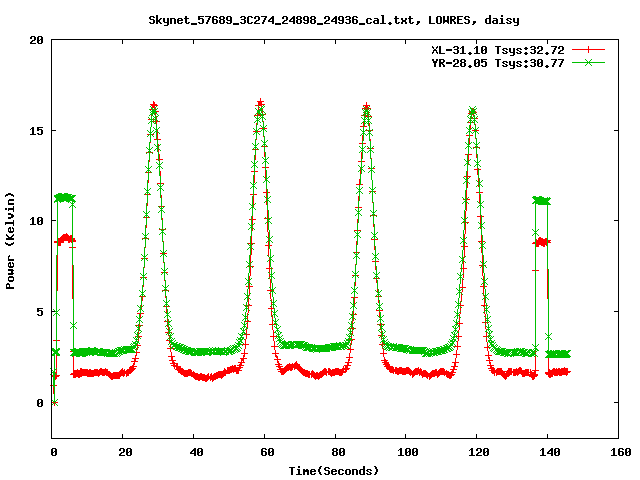Click x-axis tick label 100
The width and height of the screenshot is (640, 480).
(x=408, y=452)
